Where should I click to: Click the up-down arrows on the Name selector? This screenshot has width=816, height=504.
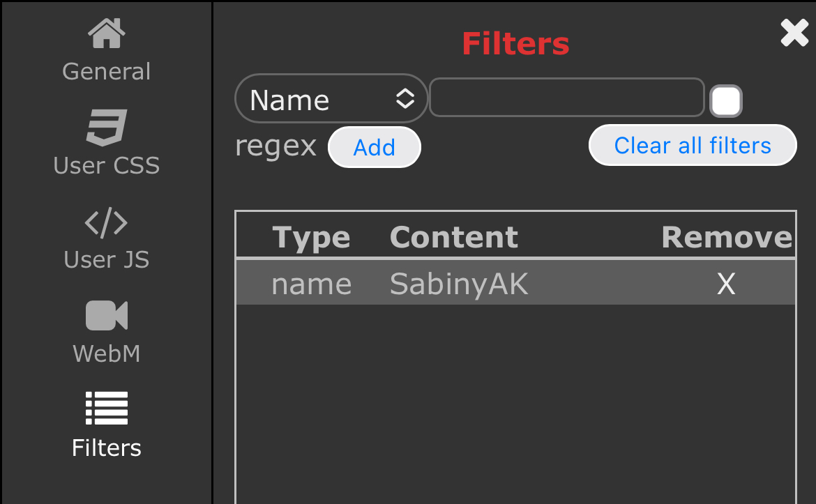pyautogui.click(x=405, y=98)
